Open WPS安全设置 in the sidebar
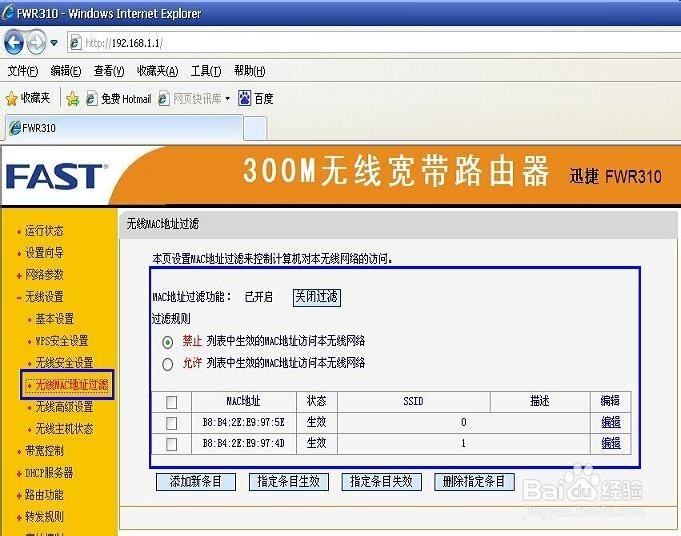Viewport: 681px width, 536px height. coord(62,341)
